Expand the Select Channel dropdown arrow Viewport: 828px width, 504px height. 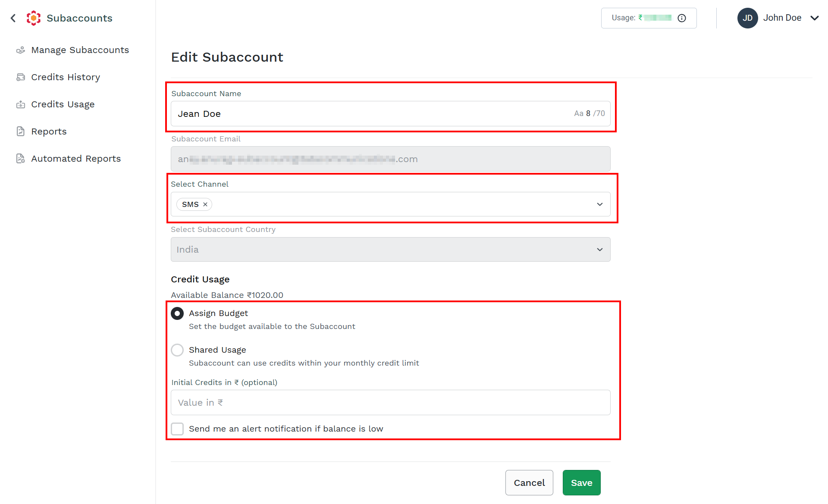click(600, 204)
